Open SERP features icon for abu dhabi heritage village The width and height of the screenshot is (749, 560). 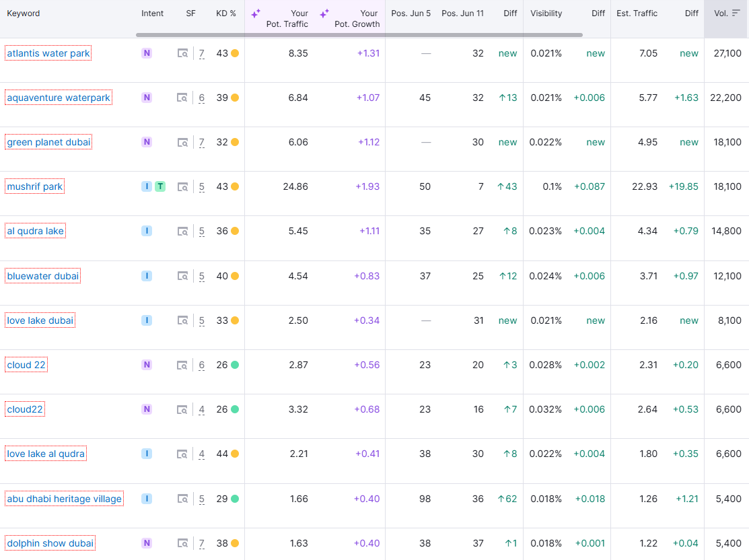point(182,499)
